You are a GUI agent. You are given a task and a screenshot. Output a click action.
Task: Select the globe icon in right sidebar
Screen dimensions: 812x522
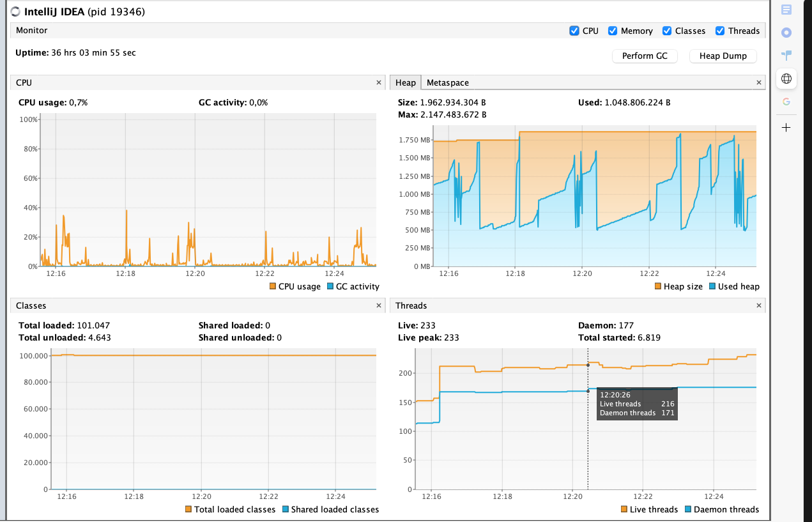(x=786, y=79)
